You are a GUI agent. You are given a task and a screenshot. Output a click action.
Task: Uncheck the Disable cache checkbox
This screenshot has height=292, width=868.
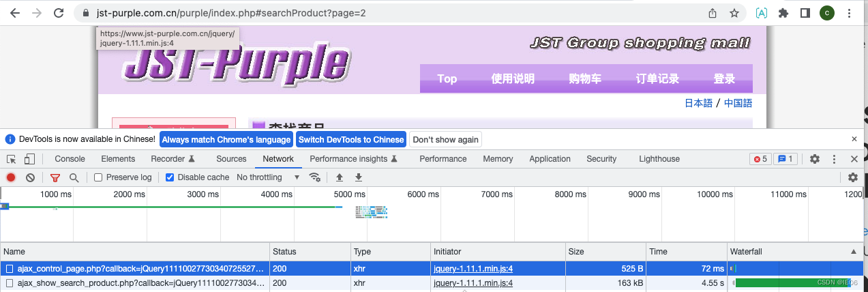170,177
